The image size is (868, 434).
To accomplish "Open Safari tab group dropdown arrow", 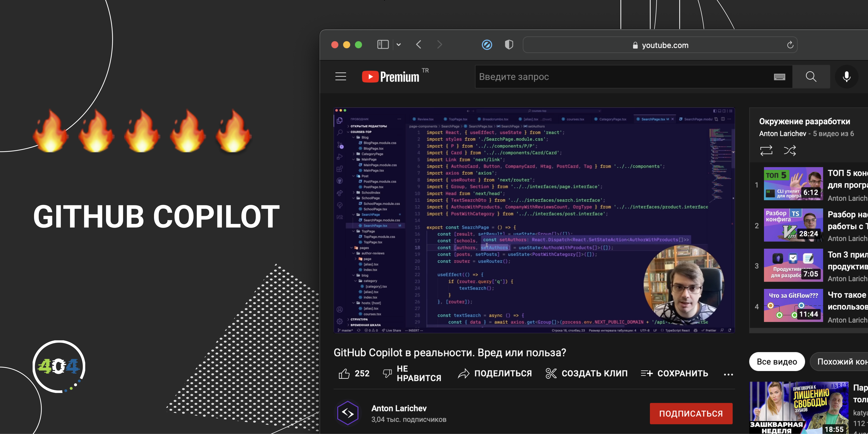I will [x=399, y=45].
